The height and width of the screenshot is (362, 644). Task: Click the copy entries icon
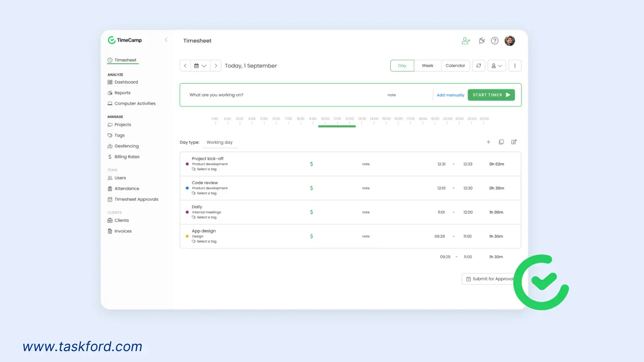(x=501, y=142)
